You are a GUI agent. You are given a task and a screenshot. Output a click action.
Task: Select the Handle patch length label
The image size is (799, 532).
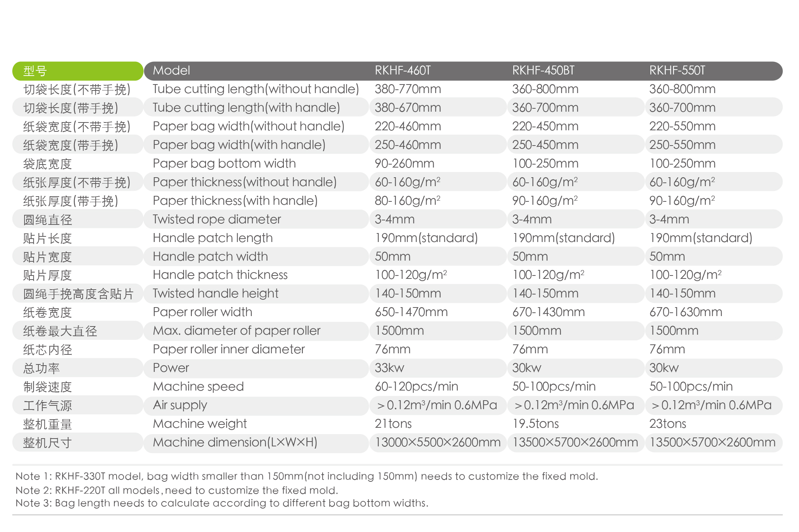(213, 238)
